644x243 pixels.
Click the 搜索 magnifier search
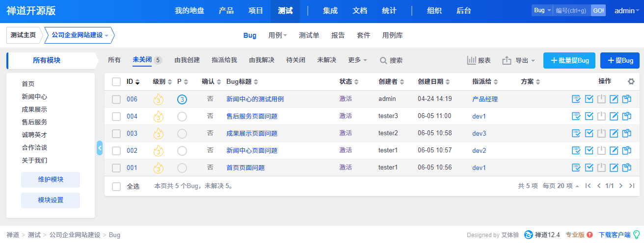tap(391, 60)
